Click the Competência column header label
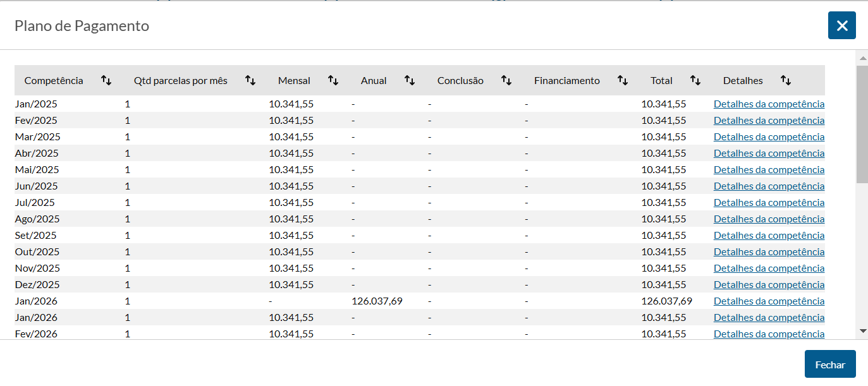Viewport: 868px width, 386px height. (x=54, y=80)
